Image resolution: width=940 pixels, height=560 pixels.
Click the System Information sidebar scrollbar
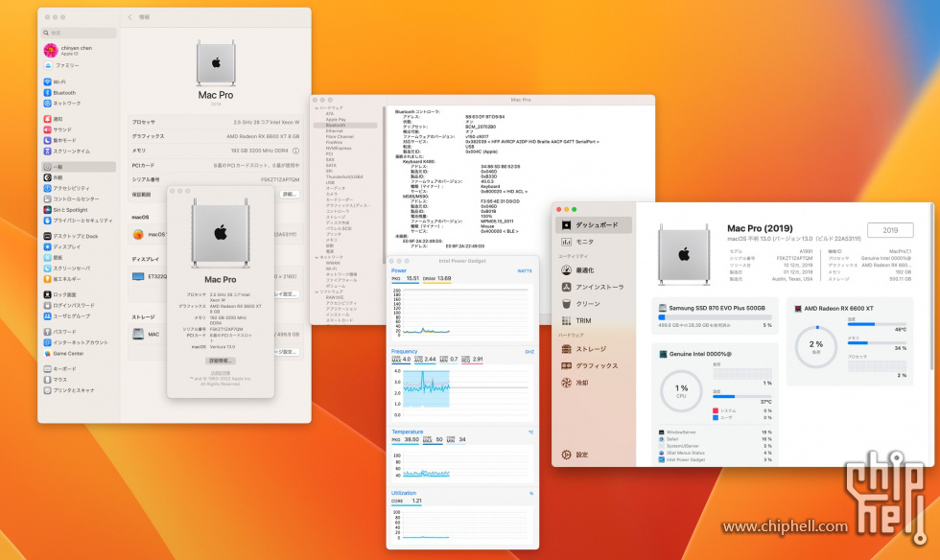coord(384,185)
